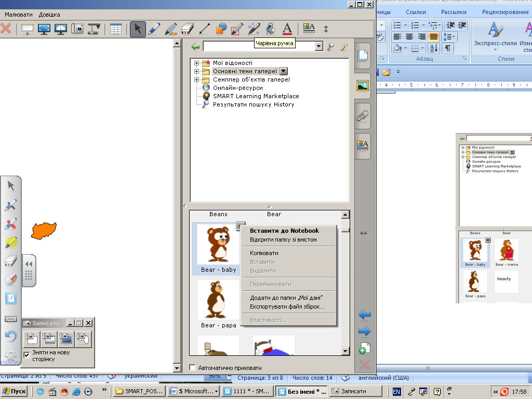Add a new page with green plus icon
Screen dimensions: 532x399
coord(364,348)
